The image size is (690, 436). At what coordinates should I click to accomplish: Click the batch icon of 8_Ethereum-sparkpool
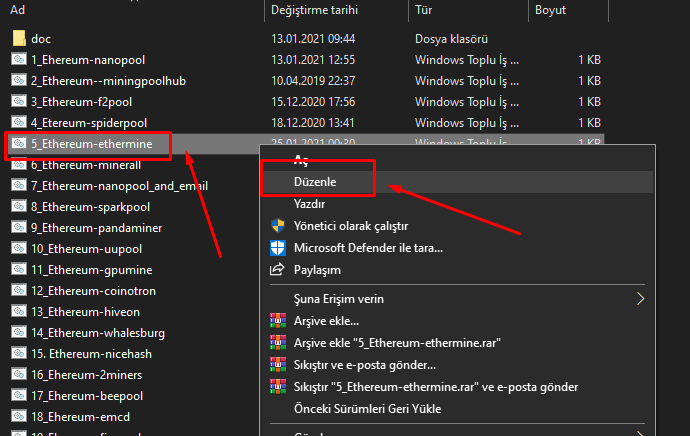19,206
